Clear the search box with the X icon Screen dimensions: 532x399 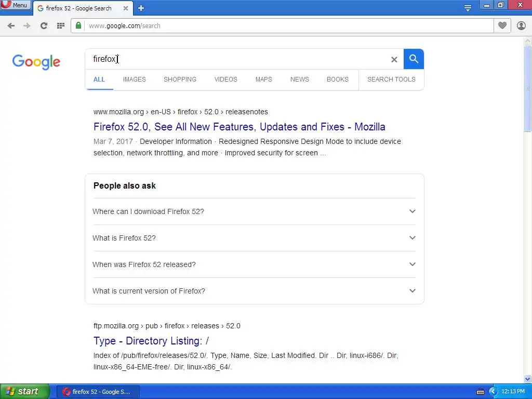(x=394, y=59)
